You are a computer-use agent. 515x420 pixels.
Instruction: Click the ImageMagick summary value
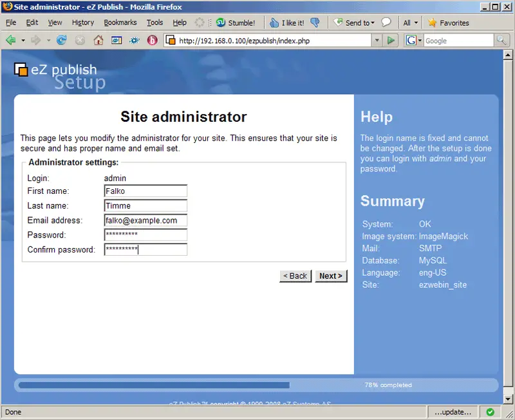coord(444,236)
